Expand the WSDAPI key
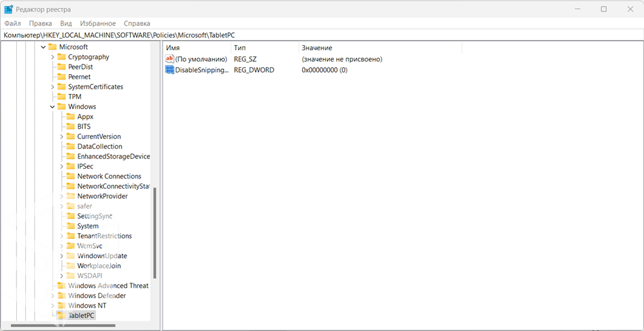Viewport: 644px width, 331px height. click(x=62, y=276)
